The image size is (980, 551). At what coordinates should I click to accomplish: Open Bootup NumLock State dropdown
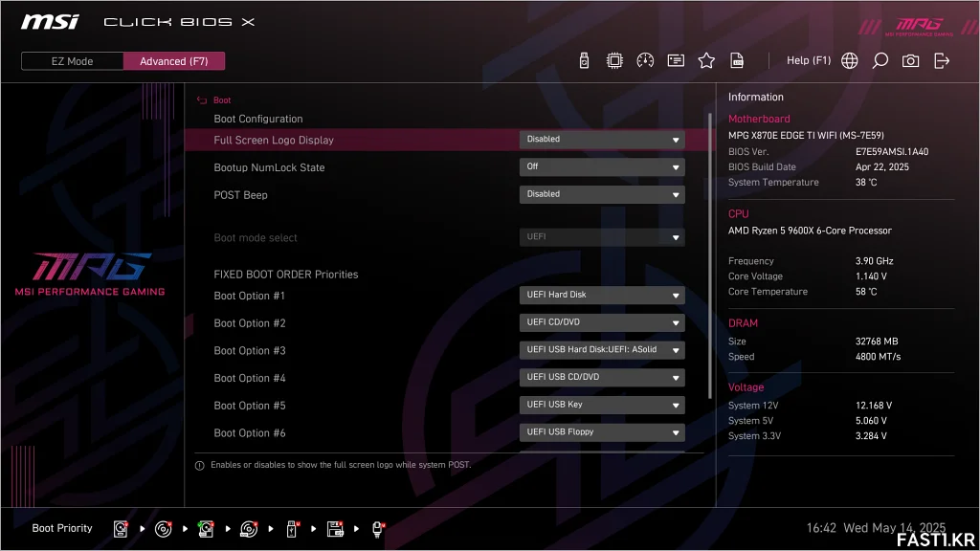[x=602, y=166]
